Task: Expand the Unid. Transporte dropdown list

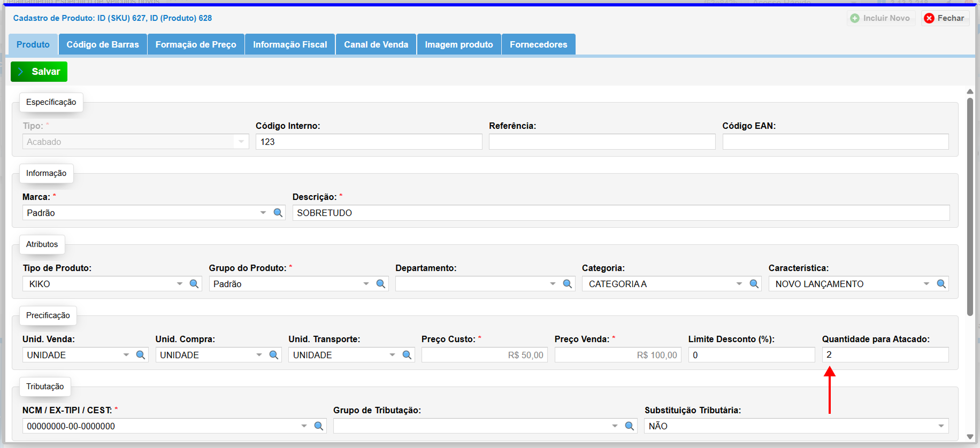Action: pos(392,355)
